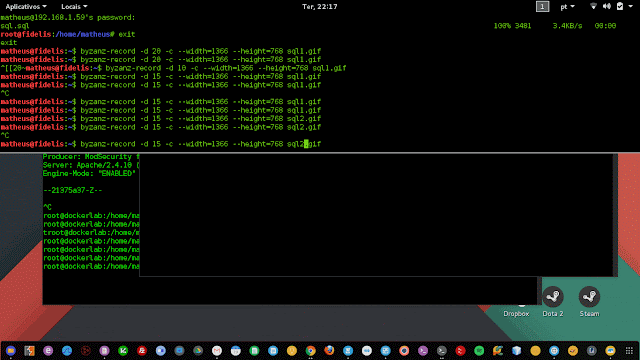Show all applications grid in dock
The width and height of the screenshot is (640, 360).
click(x=629, y=351)
